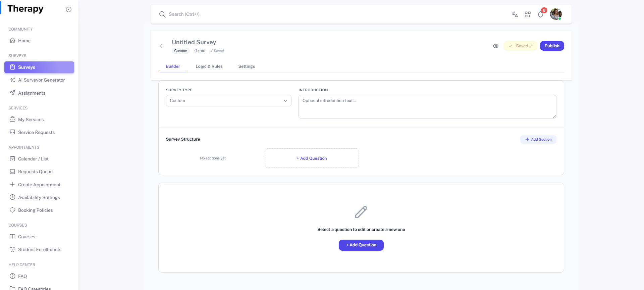Viewport: 644px width, 290px height.
Task: Click the Availability Settings clock icon
Action: (x=12, y=197)
